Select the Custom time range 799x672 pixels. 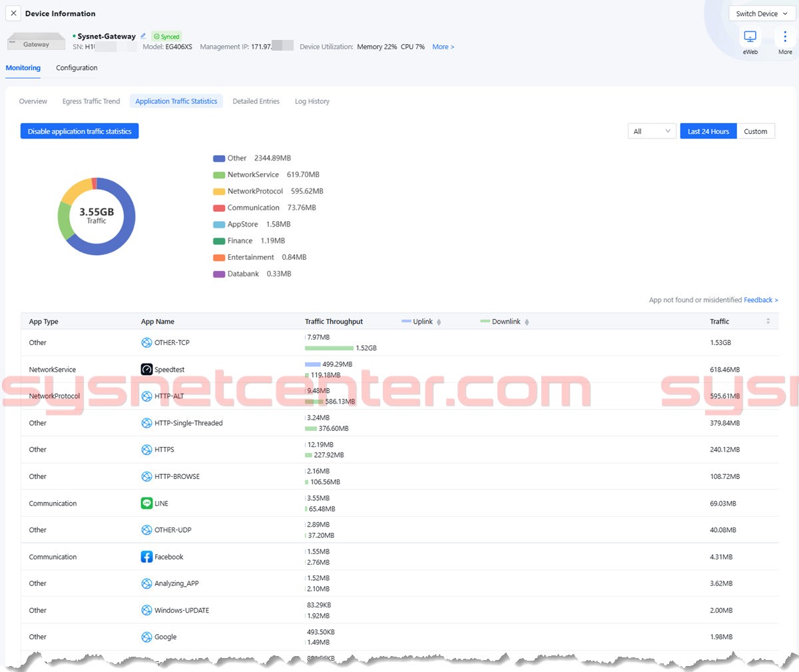(x=755, y=131)
